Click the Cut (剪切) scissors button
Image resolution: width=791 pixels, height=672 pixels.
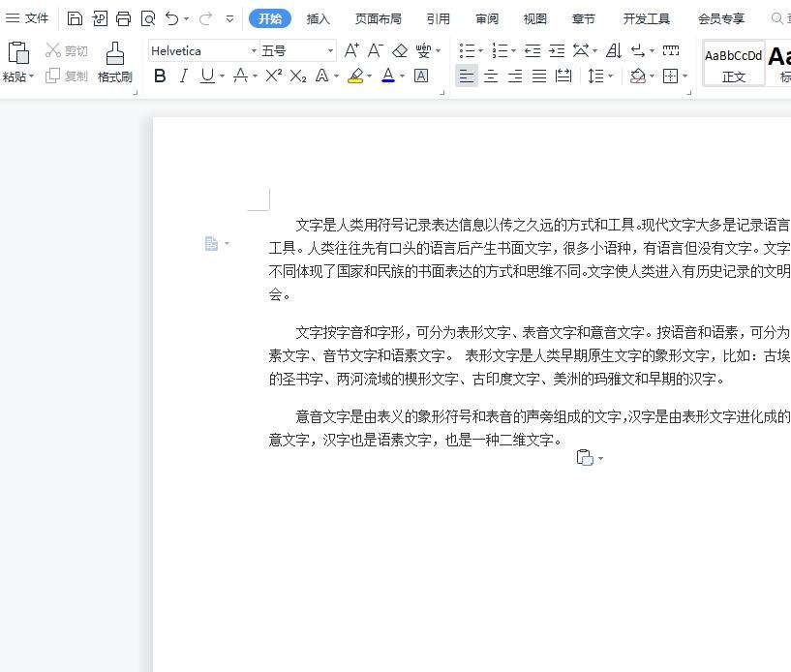[x=67, y=50]
